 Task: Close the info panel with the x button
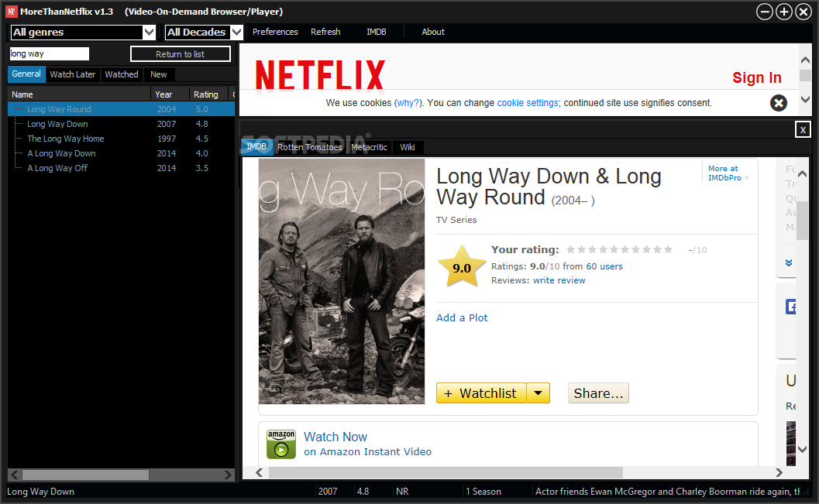[803, 129]
